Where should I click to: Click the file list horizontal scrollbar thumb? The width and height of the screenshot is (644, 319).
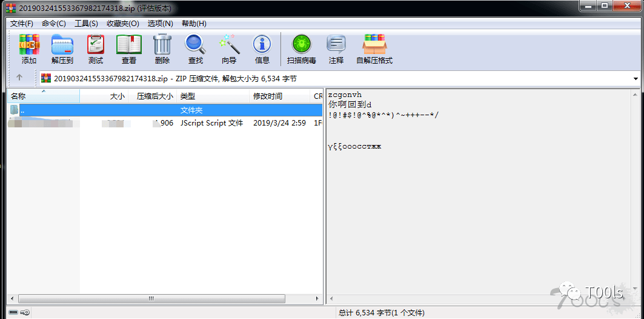tap(151, 298)
